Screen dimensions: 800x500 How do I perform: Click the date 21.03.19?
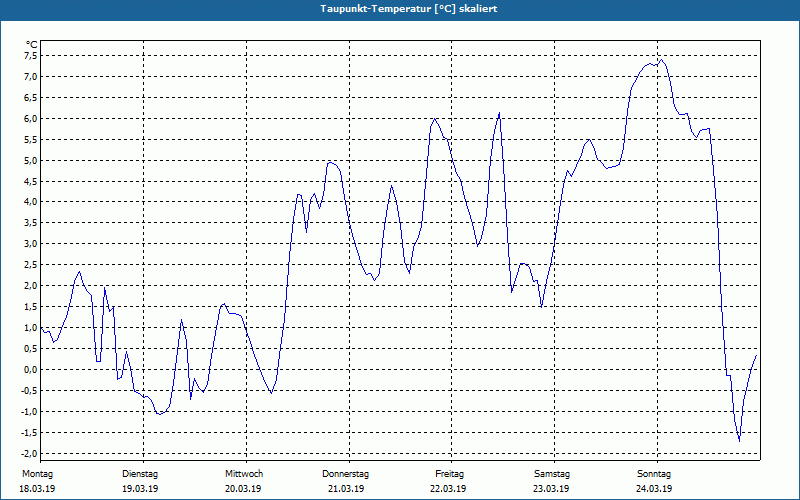tap(346, 489)
